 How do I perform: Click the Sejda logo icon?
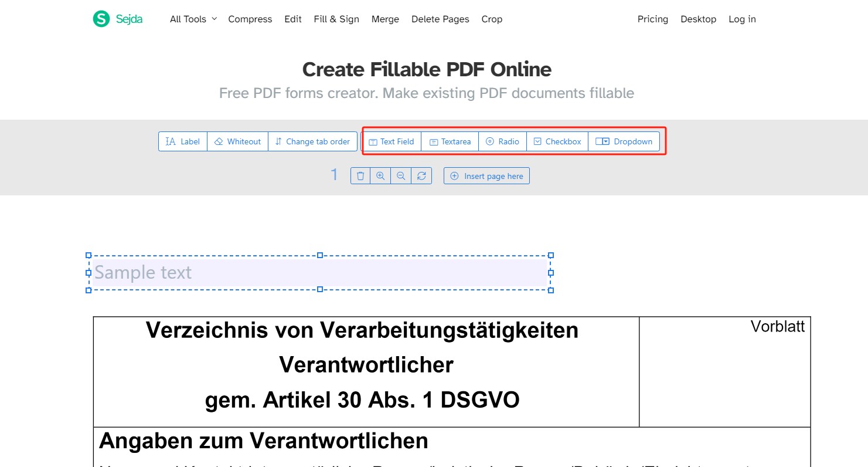pyautogui.click(x=101, y=19)
